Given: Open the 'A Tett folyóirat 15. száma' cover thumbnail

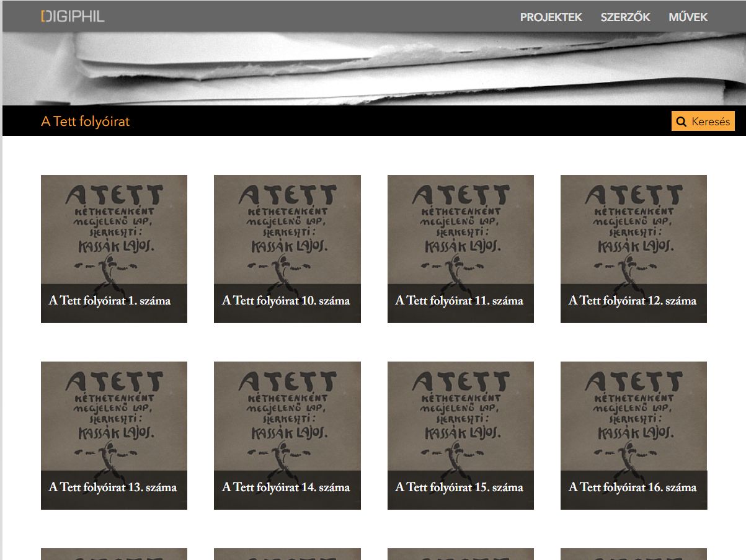Looking at the screenshot, I should click(461, 435).
